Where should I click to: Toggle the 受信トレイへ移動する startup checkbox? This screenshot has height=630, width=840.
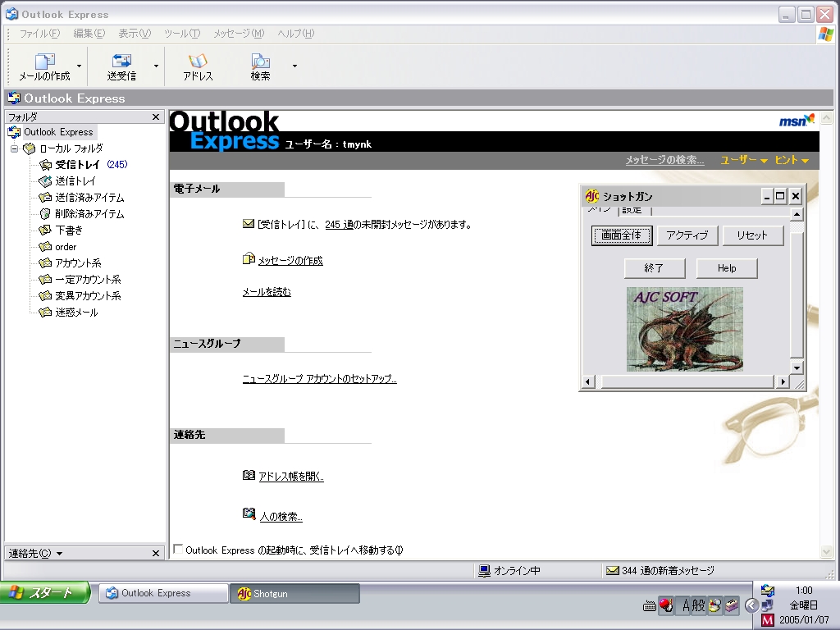178,549
